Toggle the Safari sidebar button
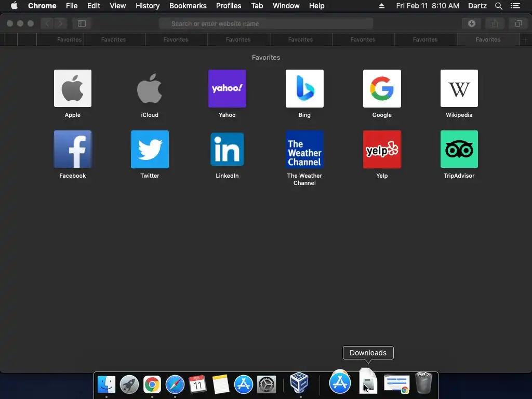This screenshot has height=399, width=532. (82, 23)
